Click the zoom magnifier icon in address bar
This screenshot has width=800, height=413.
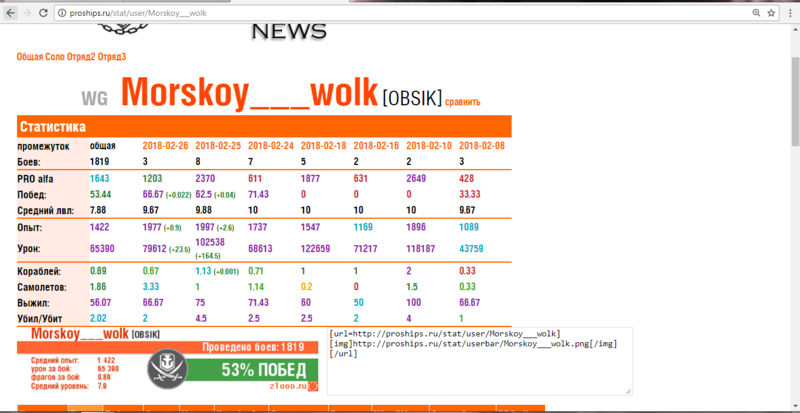coord(754,14)
